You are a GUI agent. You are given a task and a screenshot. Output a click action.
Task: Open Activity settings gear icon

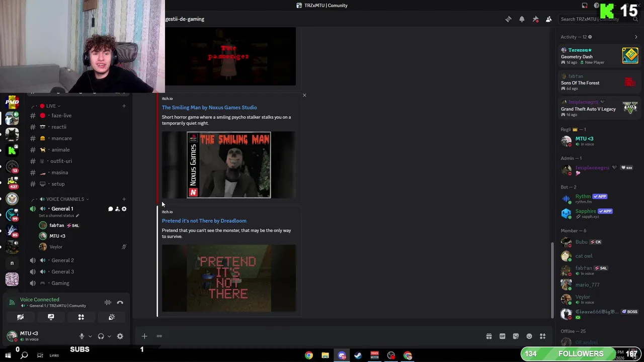[x=590, y=37]
